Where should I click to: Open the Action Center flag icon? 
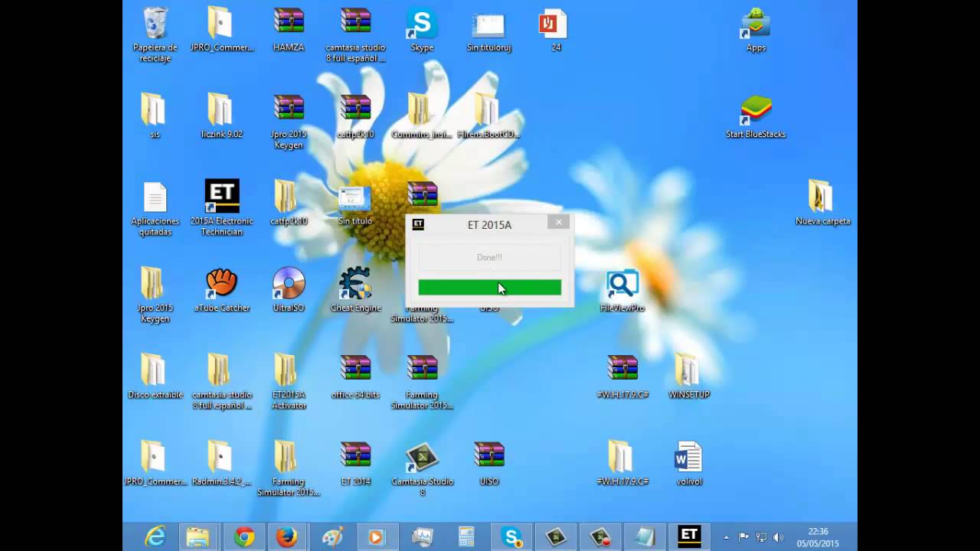(x=743, y=537)
